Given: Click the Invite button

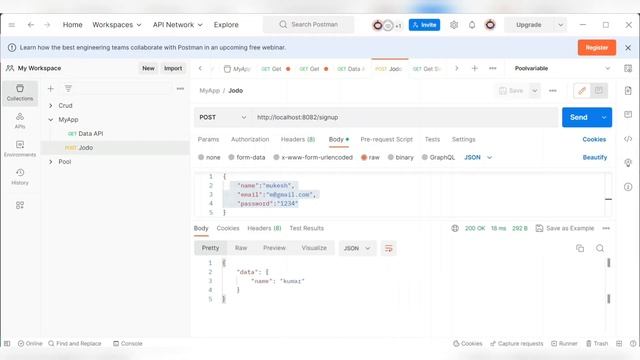Looking at the screenshot, I should (424, 25).
